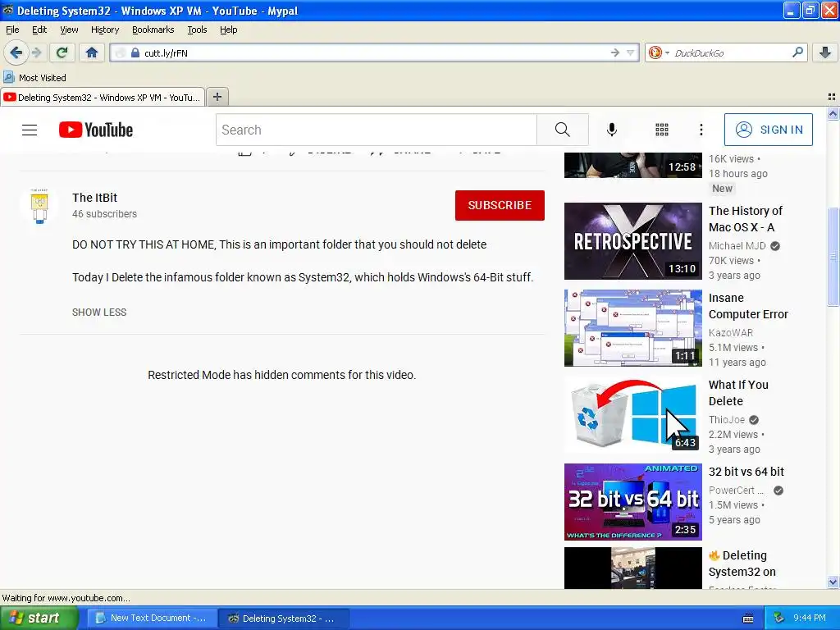Click the 9:44 PM taskbar clock
Viewport: 840px width, 630px height.
810,618
